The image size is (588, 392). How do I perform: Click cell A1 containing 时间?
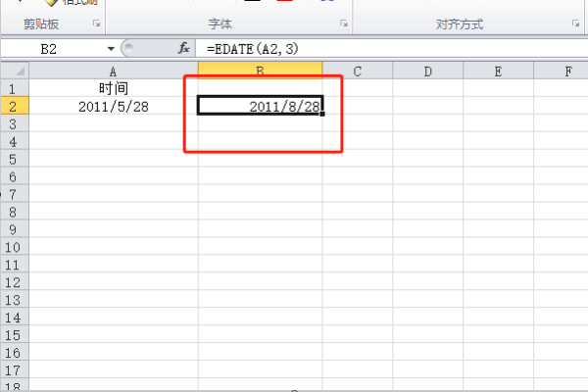[x=114, y=88]
